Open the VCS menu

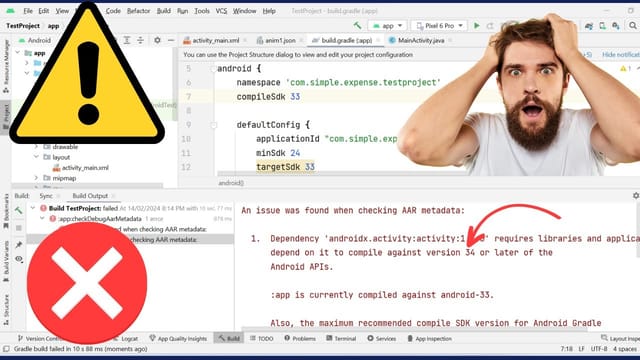(221, 11)
